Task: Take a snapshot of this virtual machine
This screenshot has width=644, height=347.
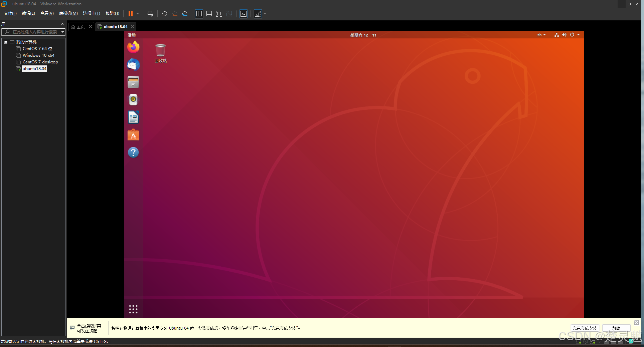Action: [165, 14]
